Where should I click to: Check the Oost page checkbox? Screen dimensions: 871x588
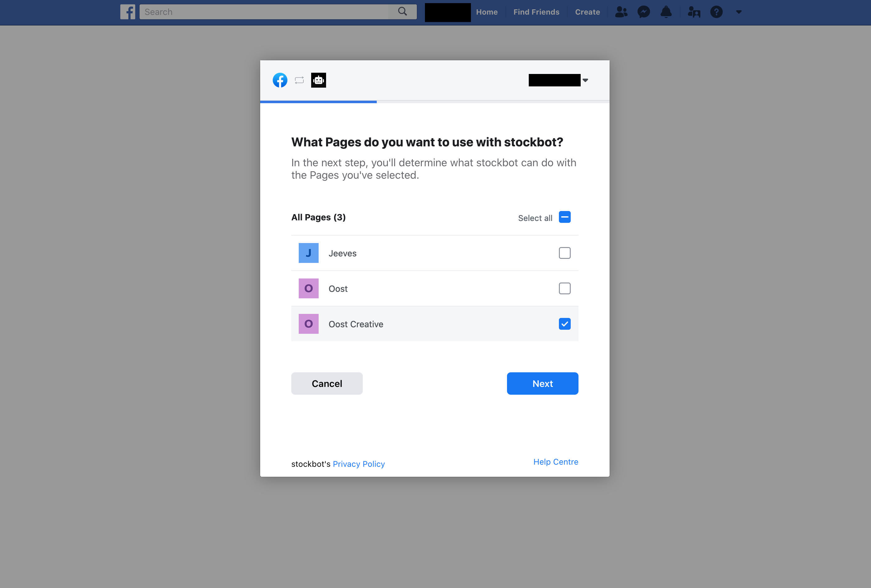[565, 288]
